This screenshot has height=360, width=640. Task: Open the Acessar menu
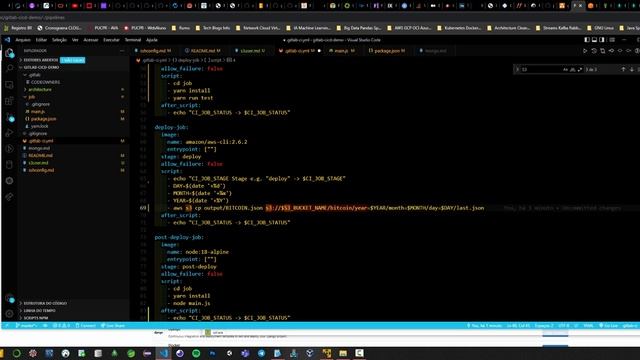(x=91, y=40)
